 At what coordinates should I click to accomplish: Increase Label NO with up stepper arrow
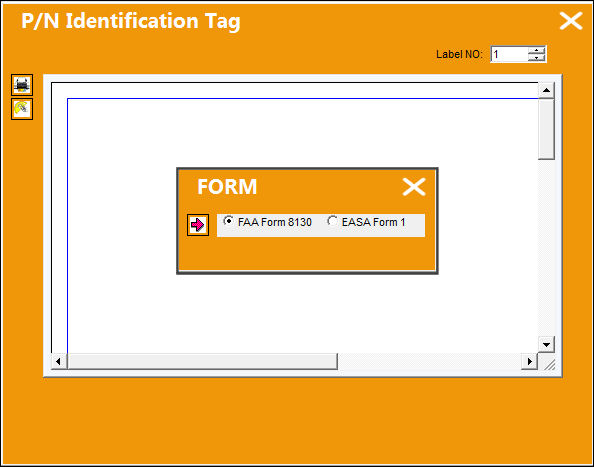(536, 50)
